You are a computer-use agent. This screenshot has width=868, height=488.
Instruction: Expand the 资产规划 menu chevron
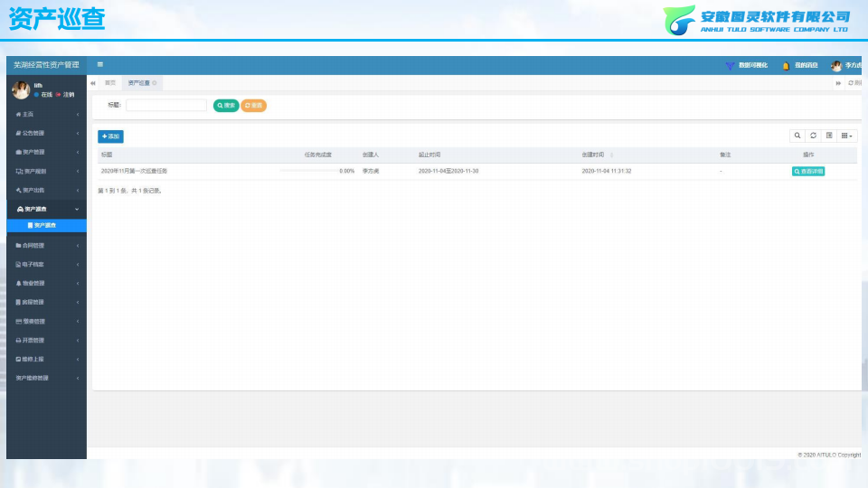pos(78,172)
